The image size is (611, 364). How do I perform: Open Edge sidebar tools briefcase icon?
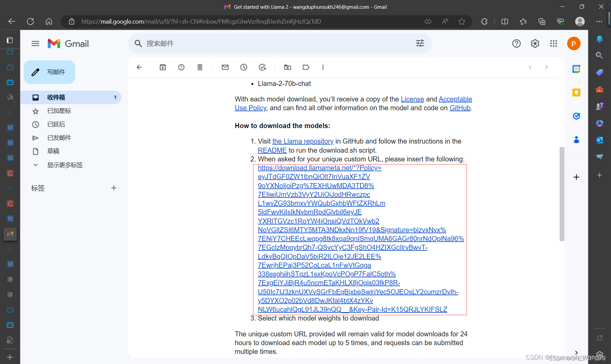pyautogui.click(x=600, y=89)
